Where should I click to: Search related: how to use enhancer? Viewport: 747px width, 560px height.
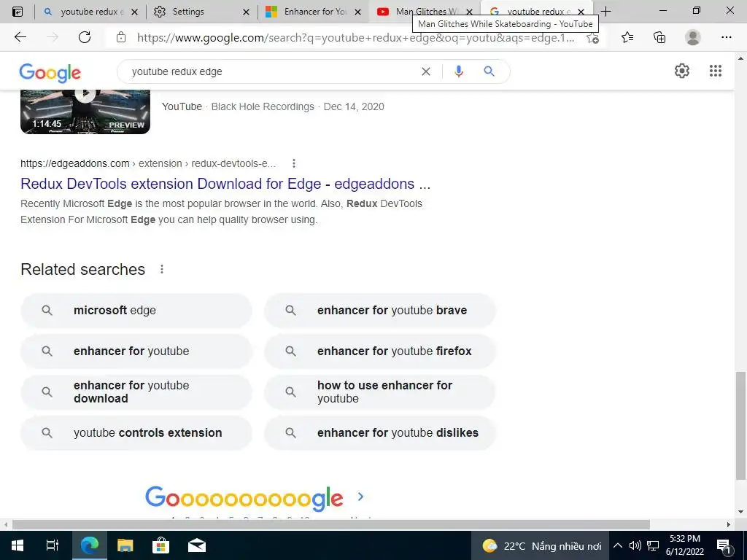380,392
